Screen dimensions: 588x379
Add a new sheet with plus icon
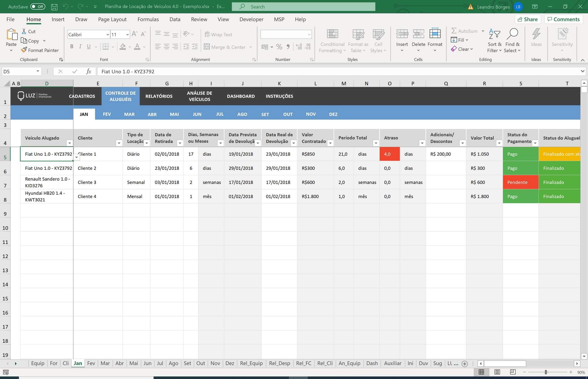[465, 364]
